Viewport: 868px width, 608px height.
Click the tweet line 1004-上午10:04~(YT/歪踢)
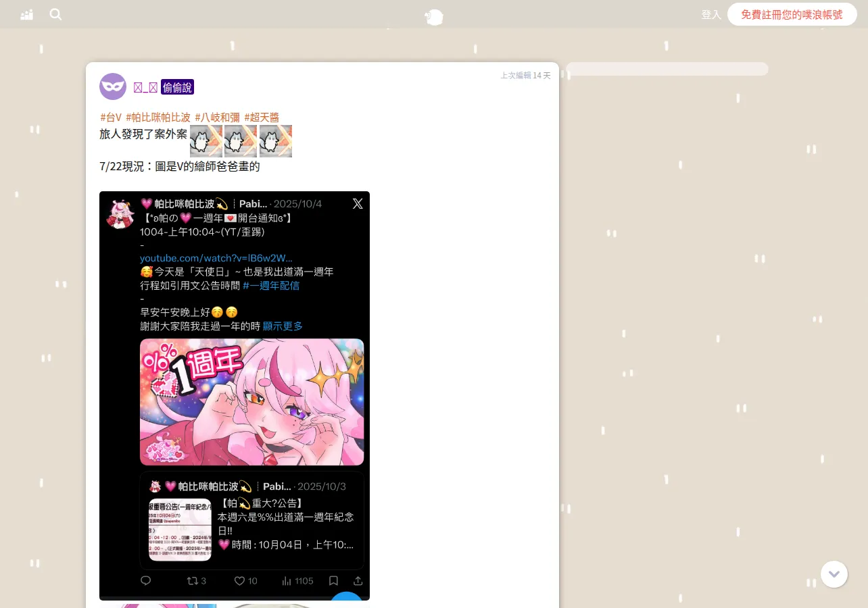pyautogui.click(x=202, y=232)
